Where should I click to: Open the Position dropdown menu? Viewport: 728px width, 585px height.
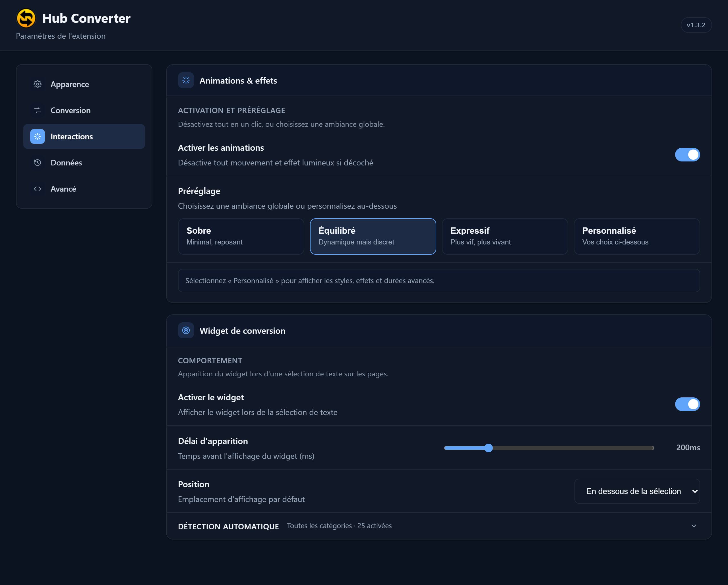click(637, 491)
